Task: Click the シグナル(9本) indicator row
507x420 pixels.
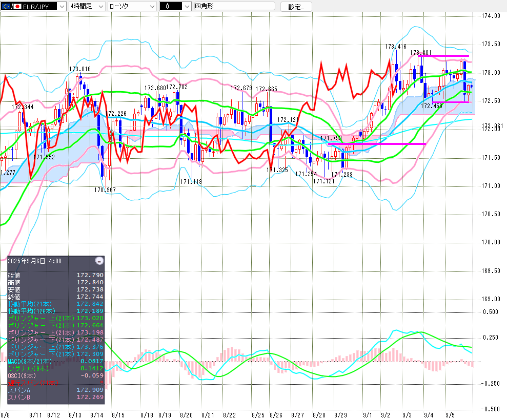Action: [x=55, y=368]
